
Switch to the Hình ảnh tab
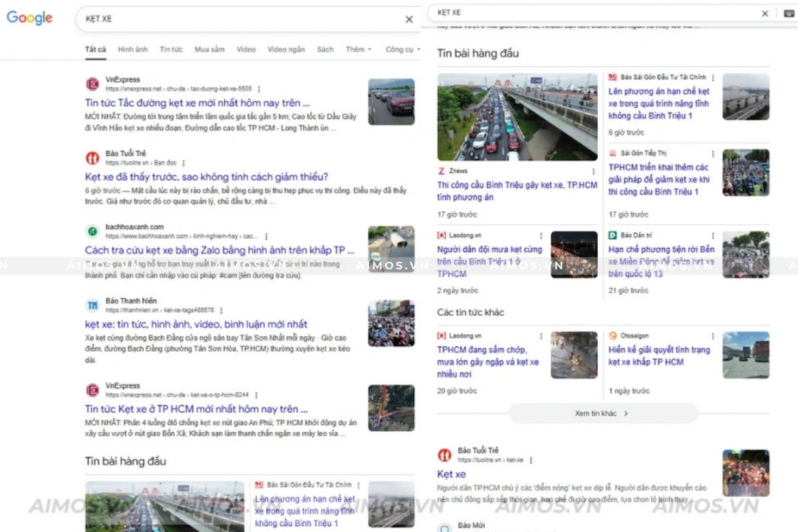coord(133,49)
